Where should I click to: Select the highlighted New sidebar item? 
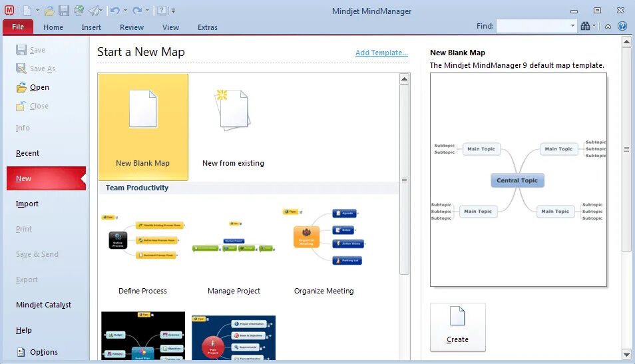point(46,178)
